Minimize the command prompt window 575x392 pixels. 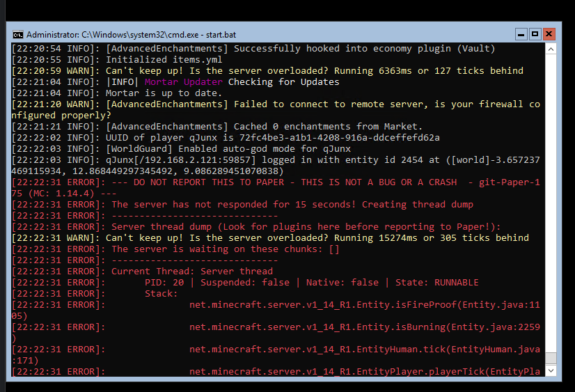tap(521, 34)
